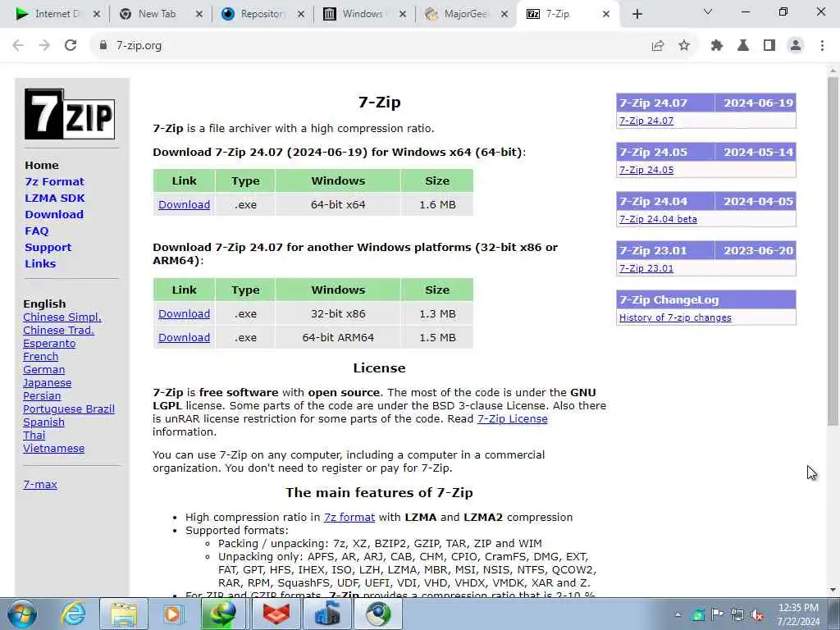Click the Chrome Labs flask icon
The image size is (840, 630).
pos(743,46)
